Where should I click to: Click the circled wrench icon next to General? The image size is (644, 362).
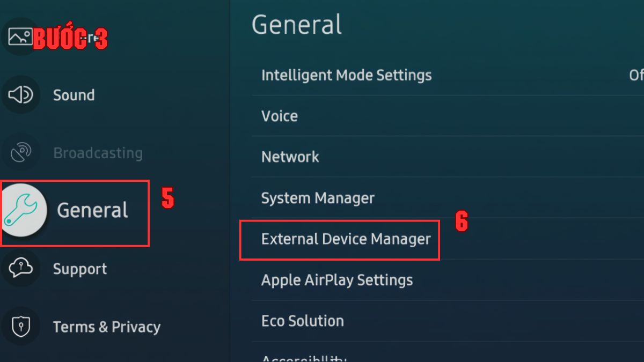(x=24, y=210)
